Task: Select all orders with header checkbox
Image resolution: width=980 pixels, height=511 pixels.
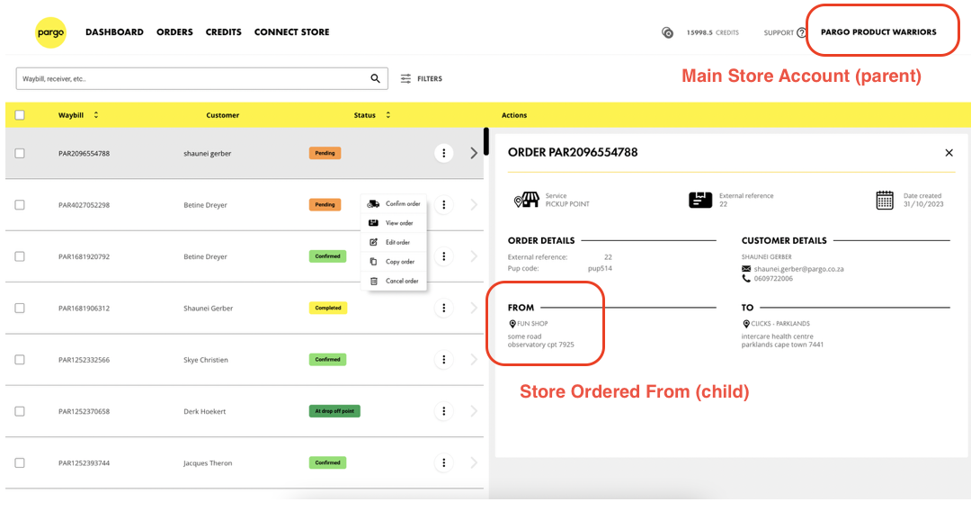Action: 20,115
